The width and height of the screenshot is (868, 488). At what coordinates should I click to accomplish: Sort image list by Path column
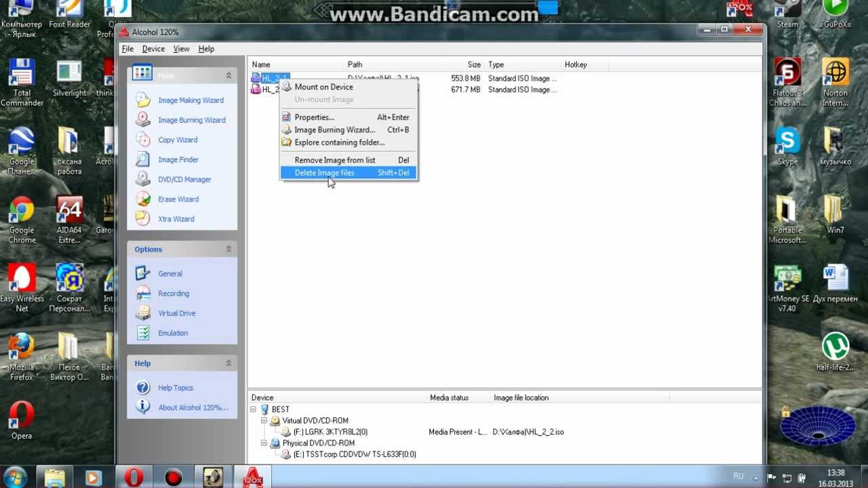[x=391, y=64]
